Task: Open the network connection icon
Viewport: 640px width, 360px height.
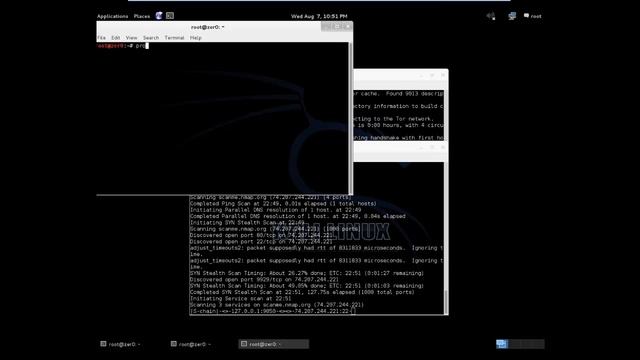Action: 512,16
